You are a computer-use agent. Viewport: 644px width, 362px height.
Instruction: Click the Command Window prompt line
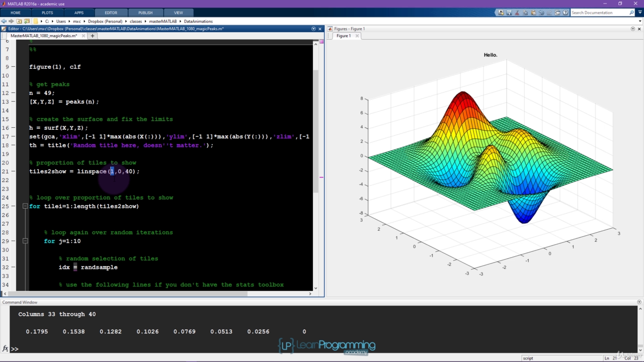coord(322,348)
